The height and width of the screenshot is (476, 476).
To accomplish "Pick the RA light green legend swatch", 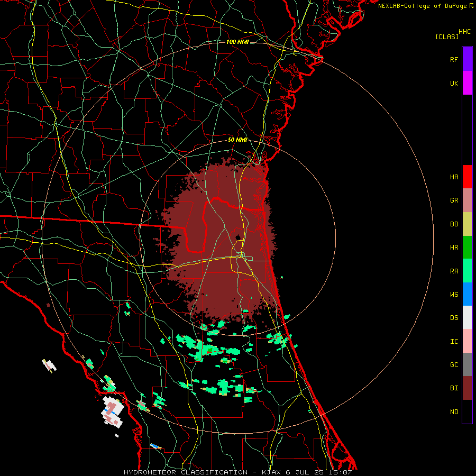I will click(467, 271).
